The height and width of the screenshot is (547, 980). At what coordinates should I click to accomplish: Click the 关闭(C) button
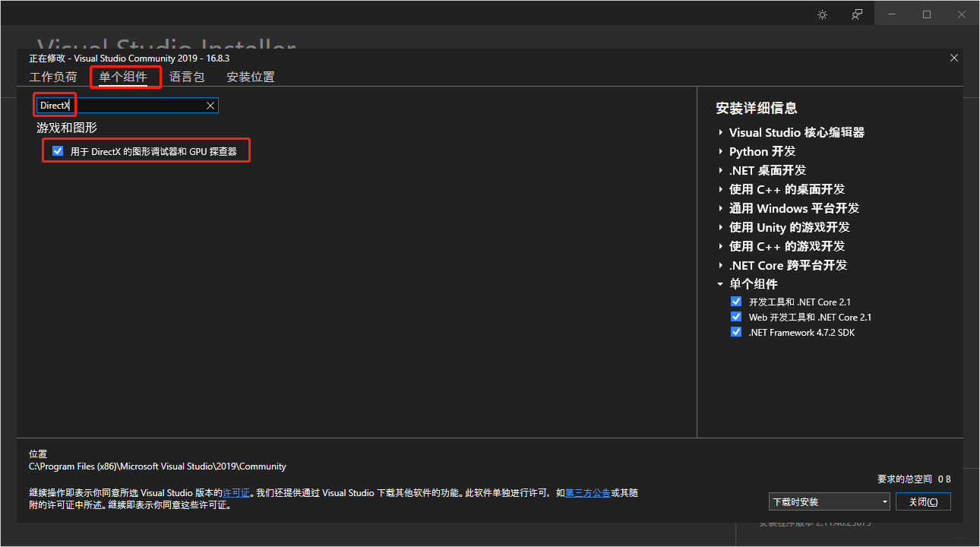pyautogui.click(x=923, y=502)
